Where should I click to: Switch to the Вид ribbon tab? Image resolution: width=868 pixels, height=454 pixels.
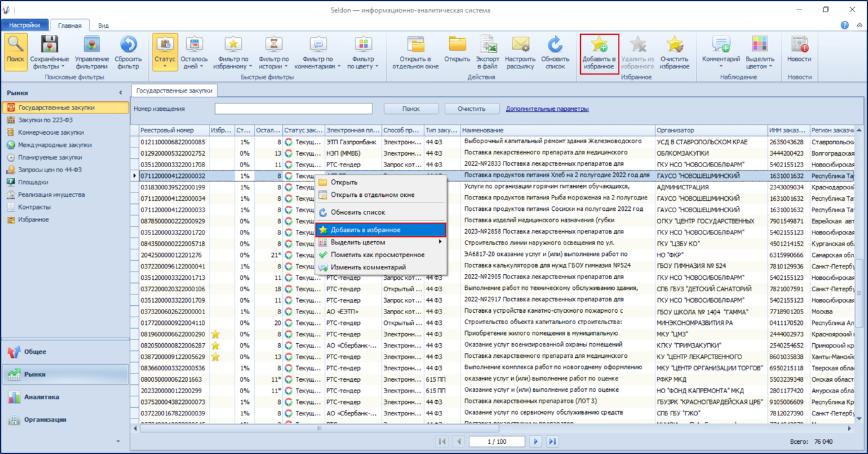point(103,25)
